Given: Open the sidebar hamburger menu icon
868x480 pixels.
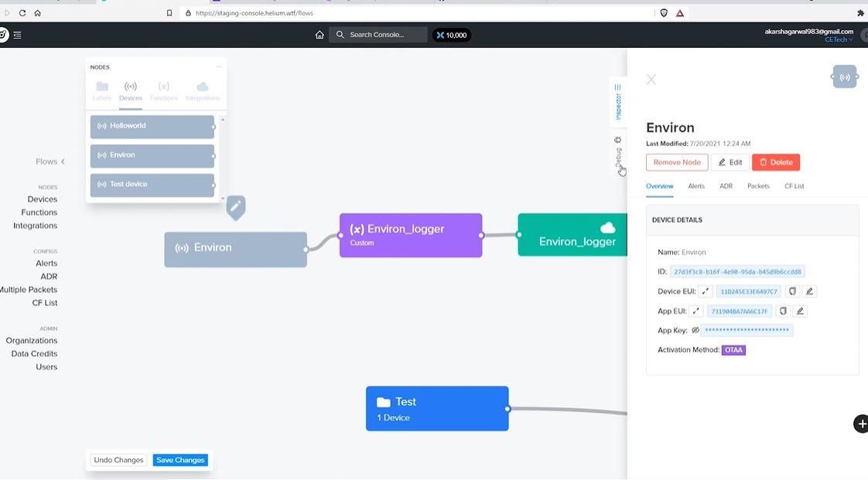Looking at the screenshot, I should (x=17, y=35).
